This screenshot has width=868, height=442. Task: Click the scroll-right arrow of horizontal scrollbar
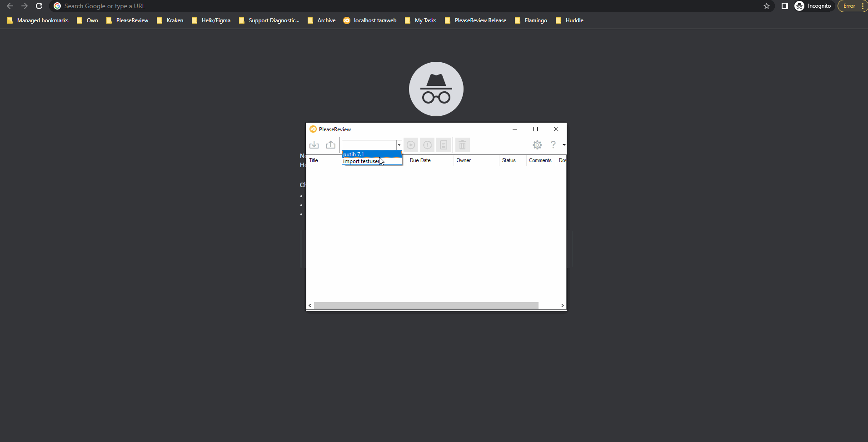coord(563,306)
